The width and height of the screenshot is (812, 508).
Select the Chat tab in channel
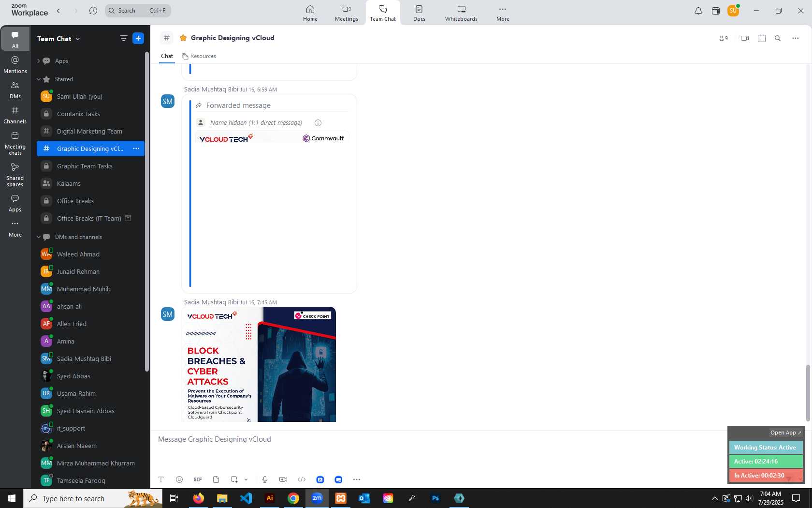point(167,56)
